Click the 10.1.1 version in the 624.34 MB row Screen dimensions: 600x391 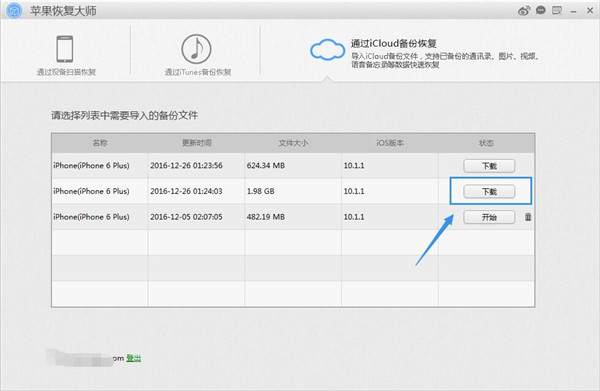[x=354, y=166]
